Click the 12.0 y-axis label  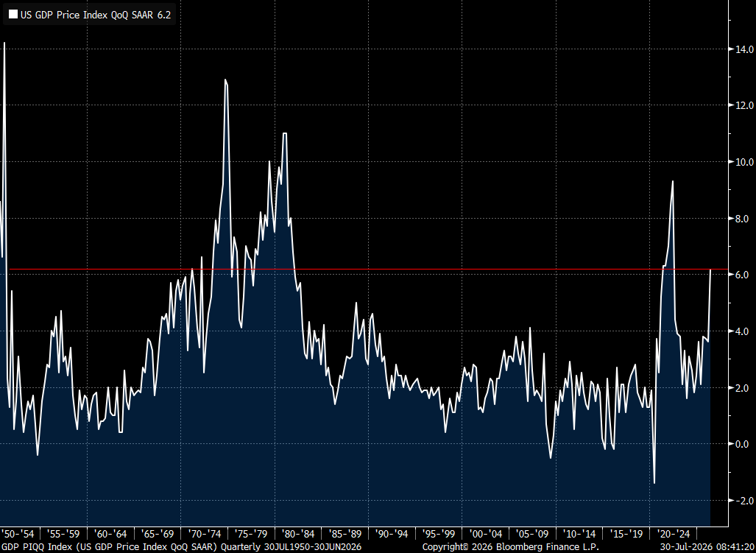[744, 105]
